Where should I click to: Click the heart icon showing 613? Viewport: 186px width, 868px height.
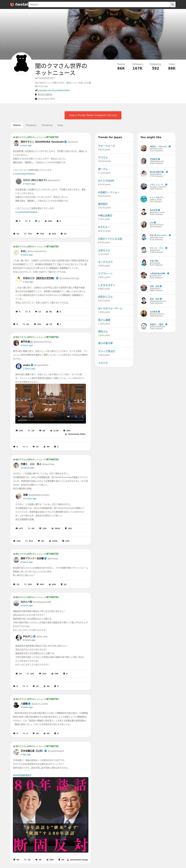[40, 674]
